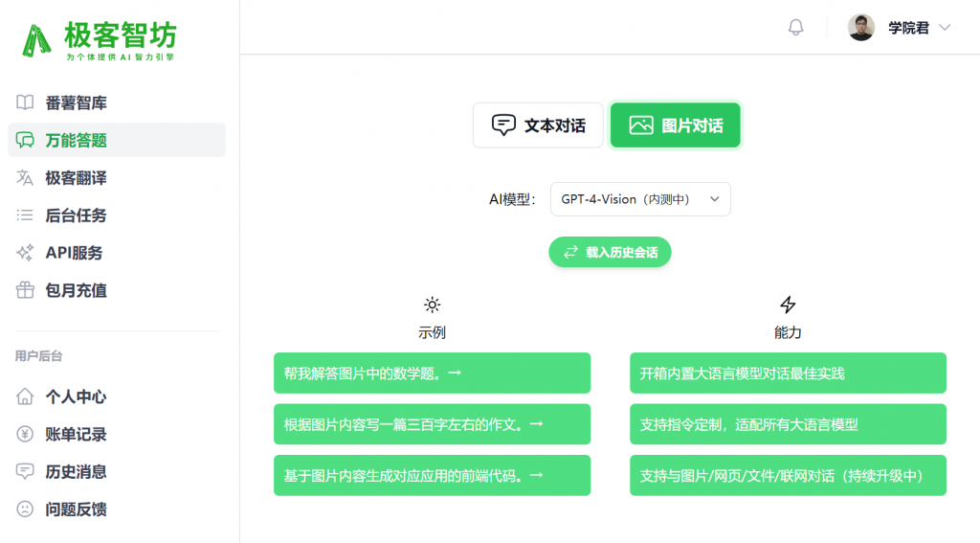
Task: Select 万能答题 sidebar label
Action: pyautogui.click(x=76, y=140)
